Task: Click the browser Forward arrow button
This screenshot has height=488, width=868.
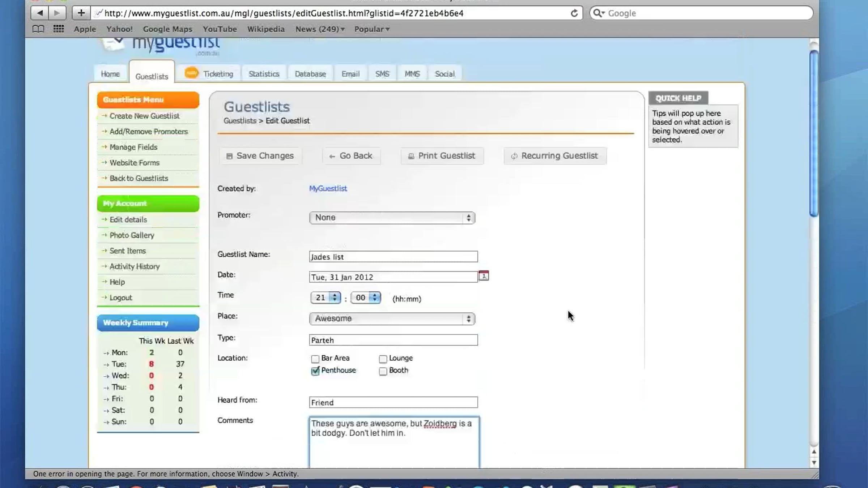Action: tap(57, 13)
